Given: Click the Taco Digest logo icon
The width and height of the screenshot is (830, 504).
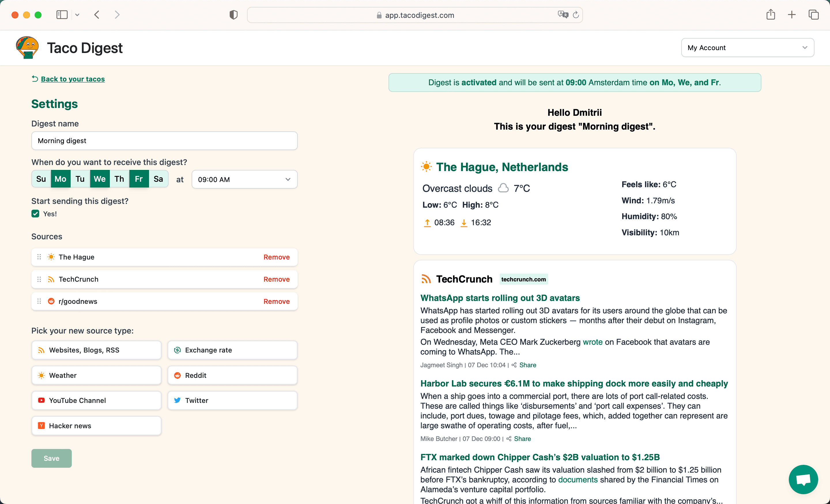Looking at the screenshot, I should [27, 48].
